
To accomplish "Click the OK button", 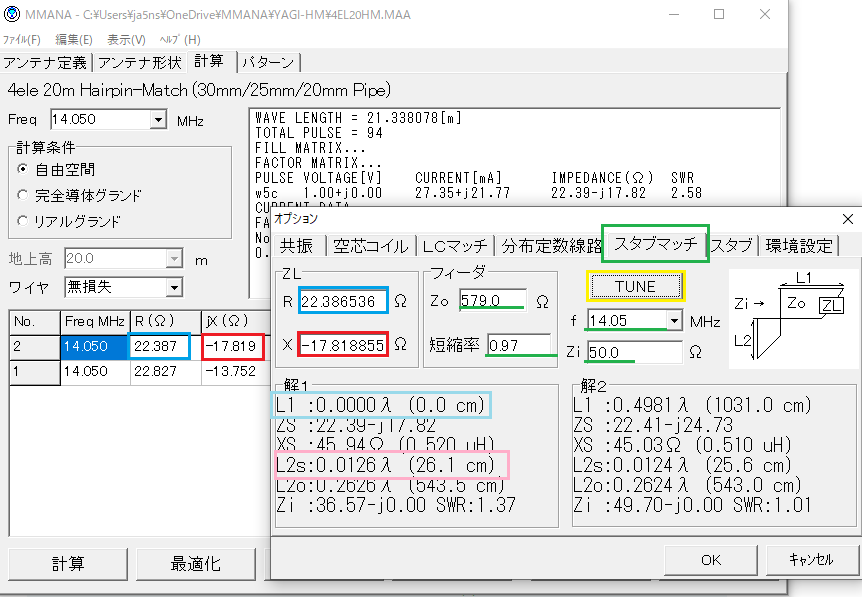I will click(710, 560).
